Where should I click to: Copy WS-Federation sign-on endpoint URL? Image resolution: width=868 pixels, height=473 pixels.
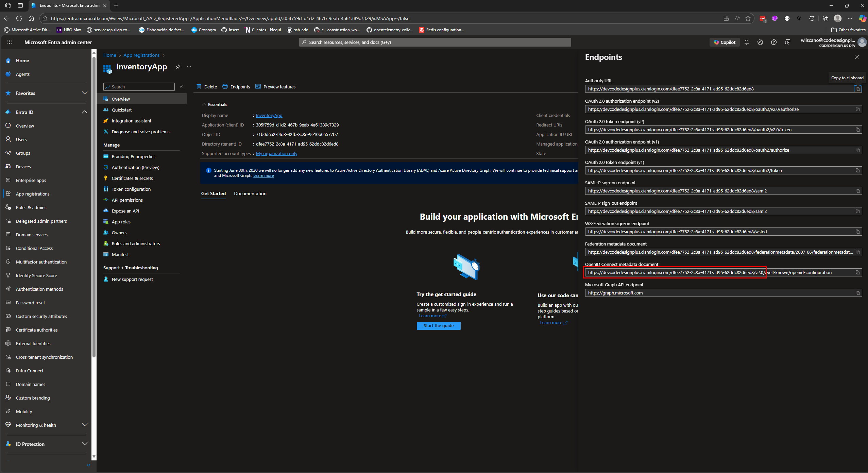pyautogui.click(x=858, y=232)
